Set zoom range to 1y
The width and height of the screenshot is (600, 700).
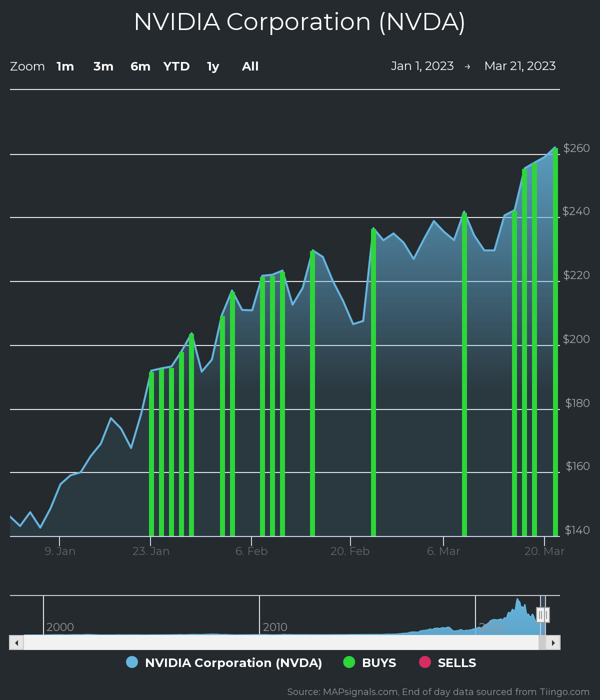[213, 66]
